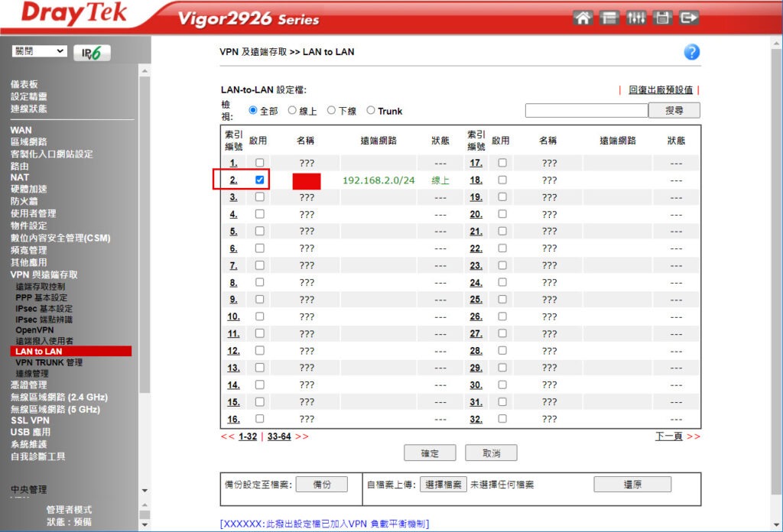Collapse the VPN 與遠端存取 menu
The width and height of the screenshot is (783, 532).
point(44,274)
